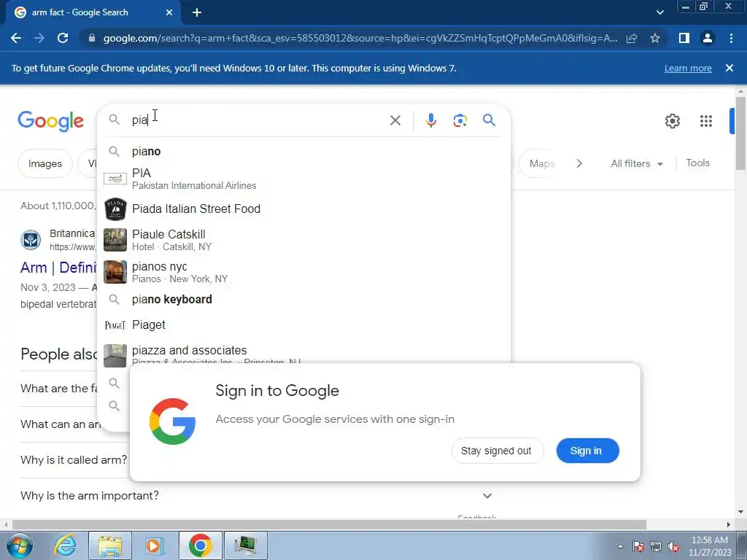Viewport: 747px width, 560px height.
Task: Expand the All filters dropdown
Action: (x=637, y=163)
